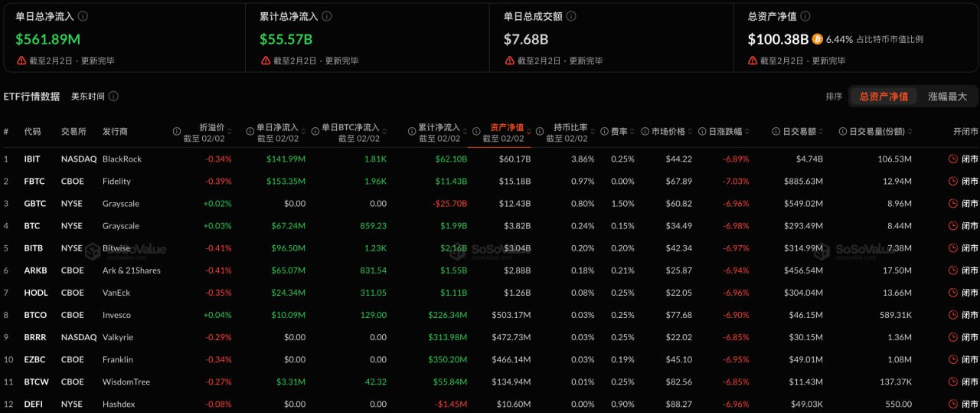The image size is (980, 413).
Task: Click info icon next to 单日总净流入
Action: click(x=83, y=16)
